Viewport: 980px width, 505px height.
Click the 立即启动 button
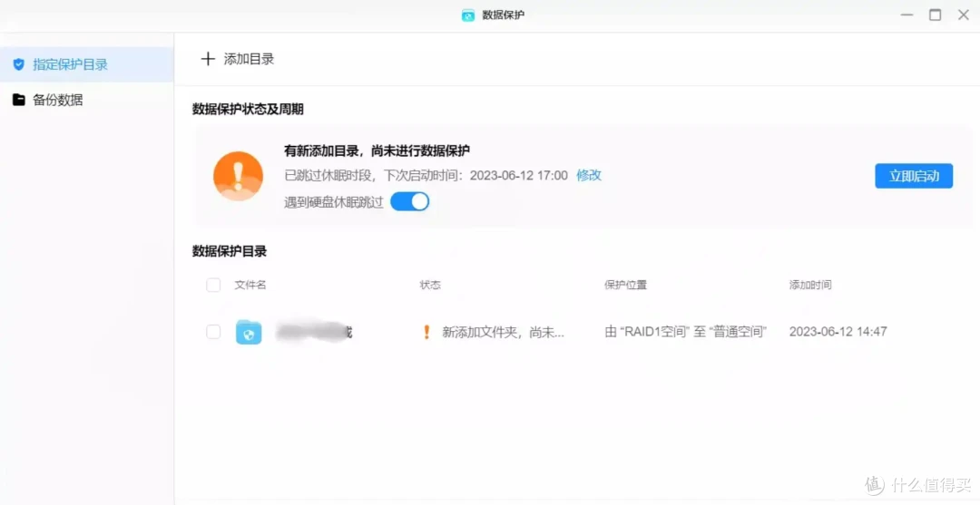(x=914, y=176)
